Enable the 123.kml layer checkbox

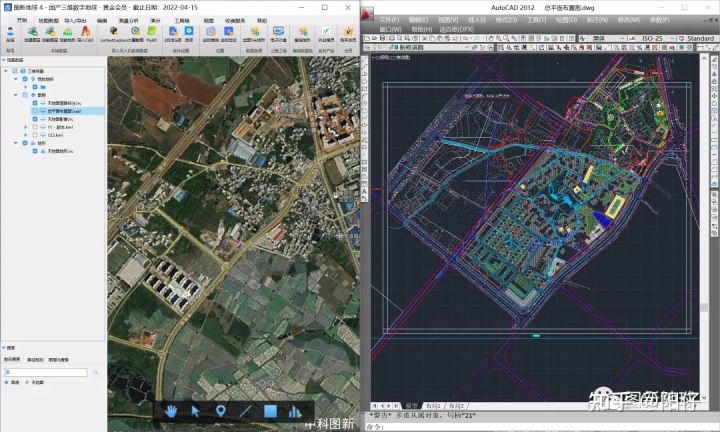35,135
